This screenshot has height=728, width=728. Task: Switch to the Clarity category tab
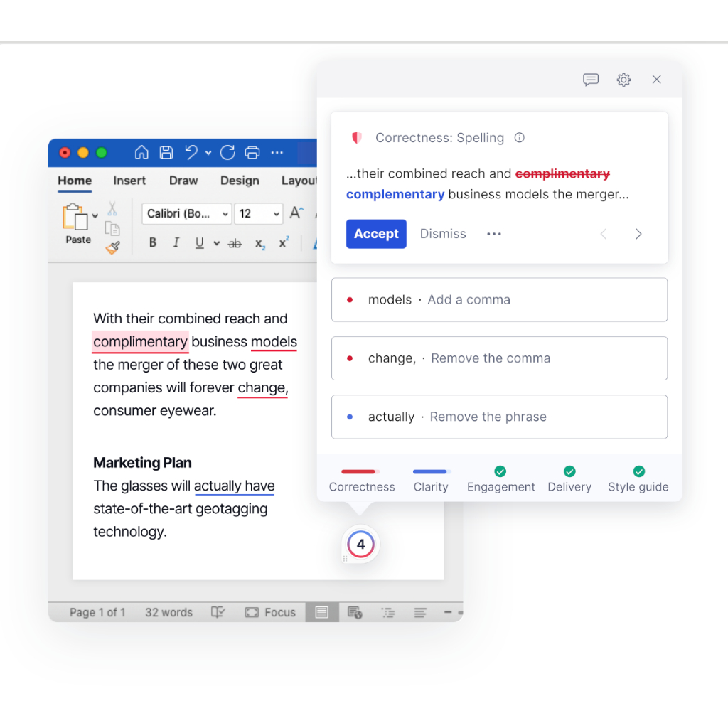(x=431, y=480)
